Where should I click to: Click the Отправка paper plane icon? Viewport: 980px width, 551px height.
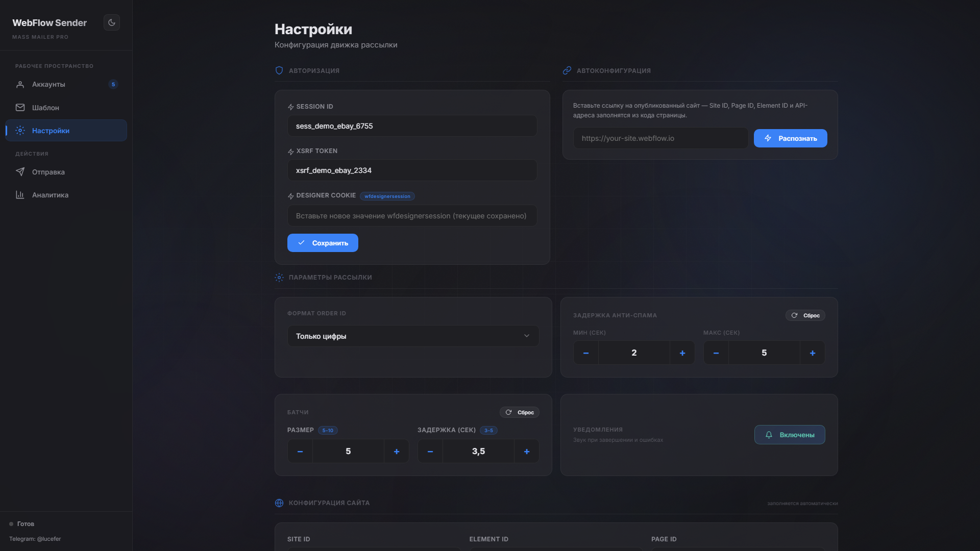pos(20,172)
